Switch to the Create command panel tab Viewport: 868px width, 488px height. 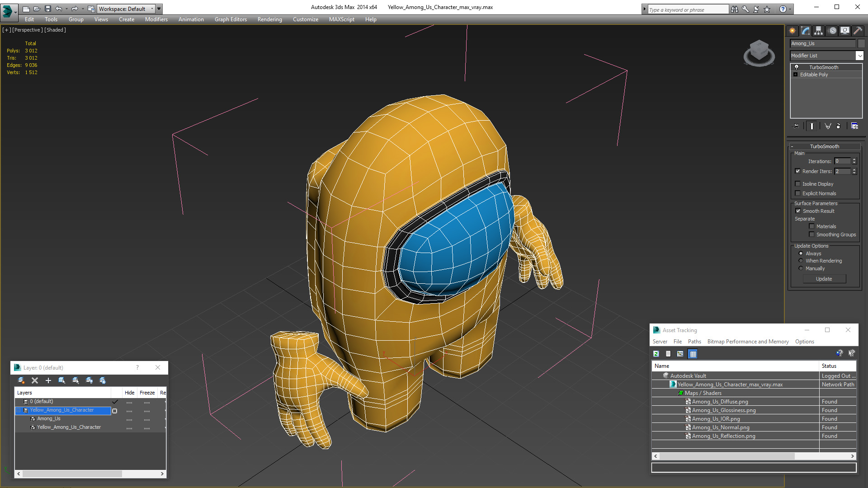click(792, 31)
